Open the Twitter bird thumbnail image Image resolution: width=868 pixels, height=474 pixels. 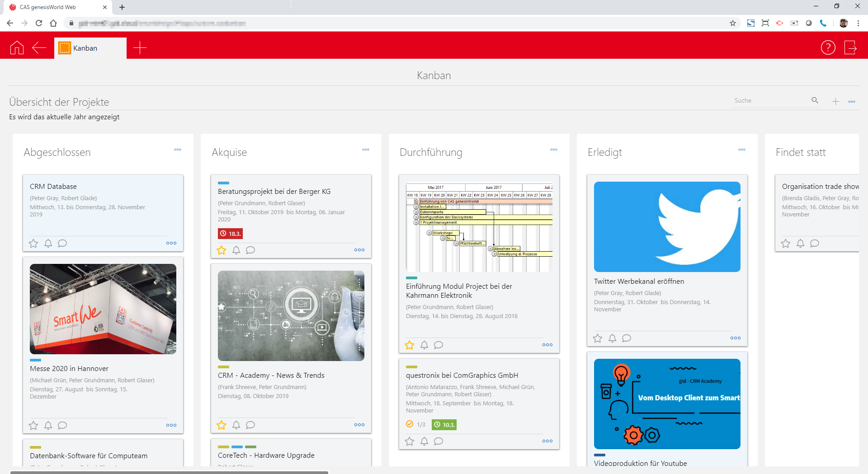pos(667,227)
